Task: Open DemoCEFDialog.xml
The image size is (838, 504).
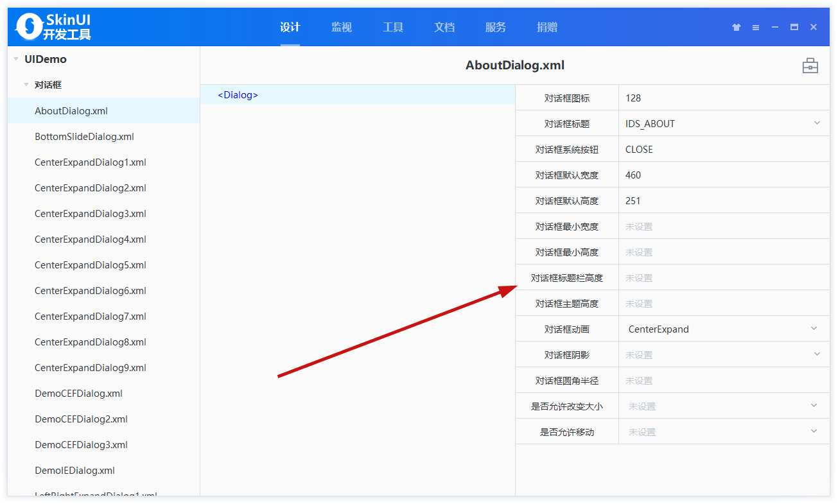Action: (104, 393)
